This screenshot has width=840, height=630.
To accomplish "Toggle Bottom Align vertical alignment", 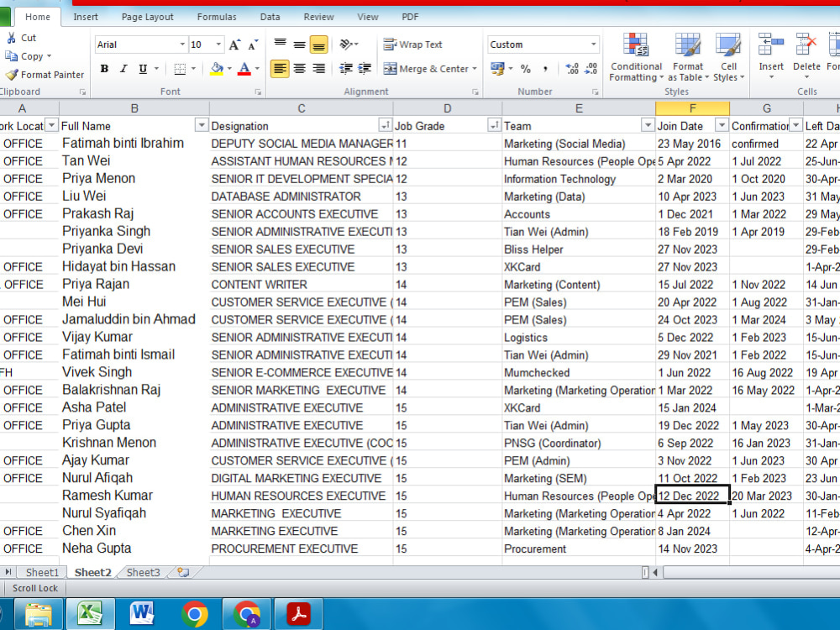I will [x=318, y=45].
